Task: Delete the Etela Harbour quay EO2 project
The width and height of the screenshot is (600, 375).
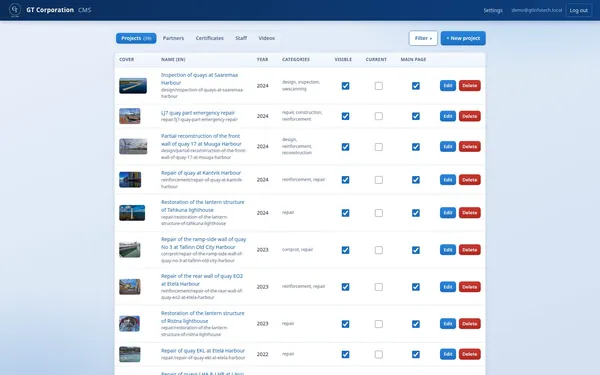Action: 470,287
